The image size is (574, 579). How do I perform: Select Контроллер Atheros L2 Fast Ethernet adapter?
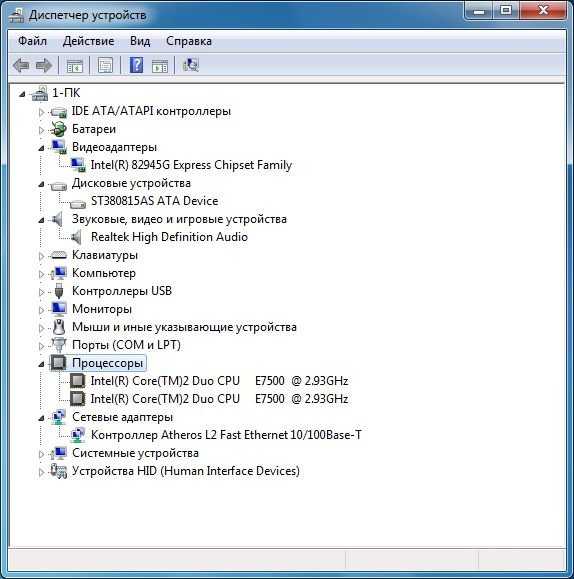[226, 435]
